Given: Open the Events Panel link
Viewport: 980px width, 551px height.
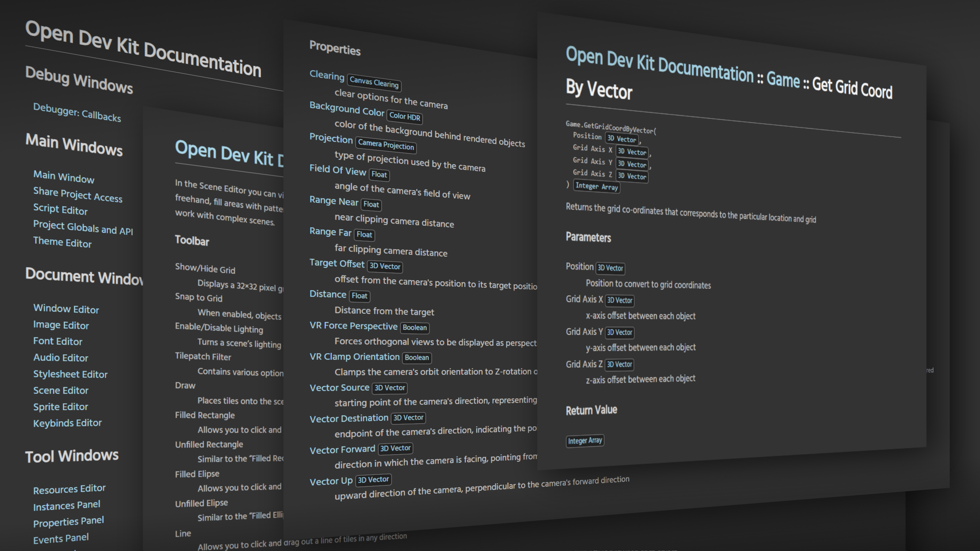Looking at the screenshot, I should coord(61,538).
